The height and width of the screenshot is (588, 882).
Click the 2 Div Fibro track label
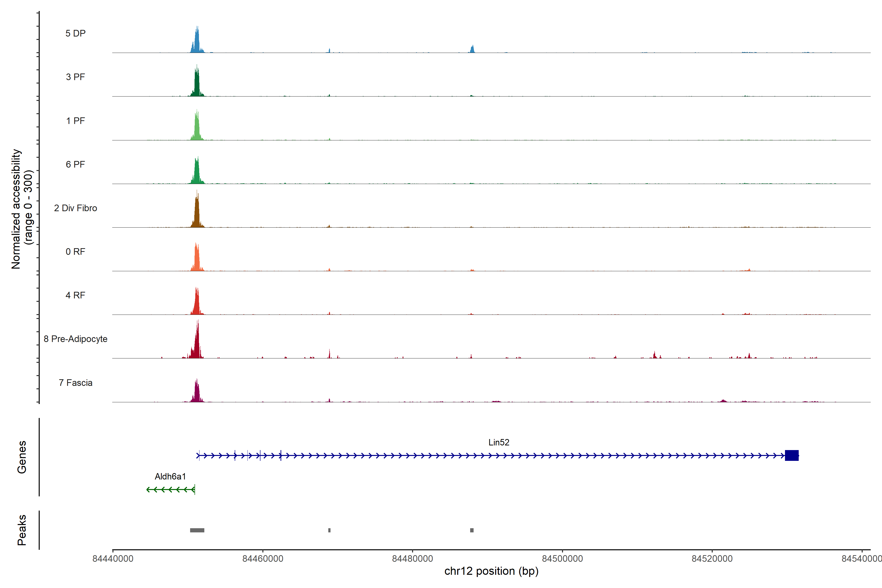tap(75, 208)
